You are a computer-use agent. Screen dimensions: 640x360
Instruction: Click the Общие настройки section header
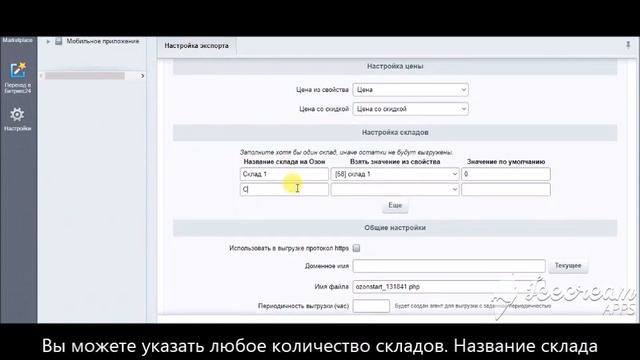(x=395, y=228)
